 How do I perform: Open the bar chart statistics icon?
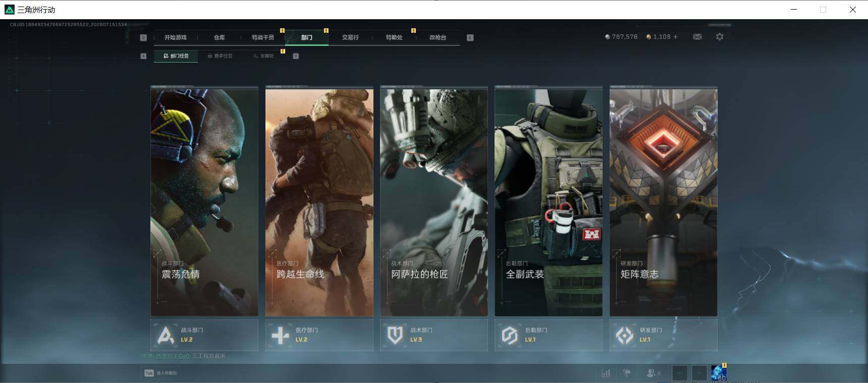(x=606, y=373)
